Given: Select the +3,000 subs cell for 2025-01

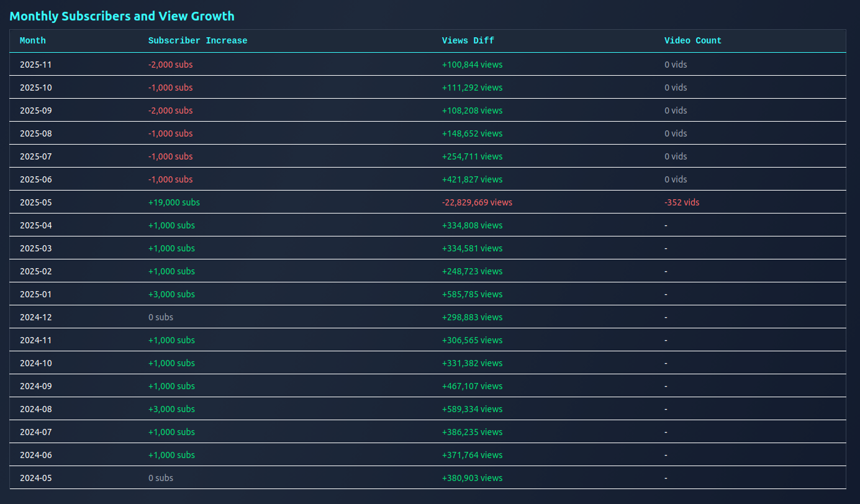Looking at the screenshot, I should click(x=171, y=294).
